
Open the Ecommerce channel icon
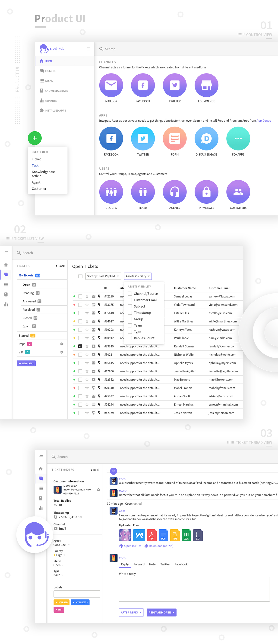(x=206, y=85)
